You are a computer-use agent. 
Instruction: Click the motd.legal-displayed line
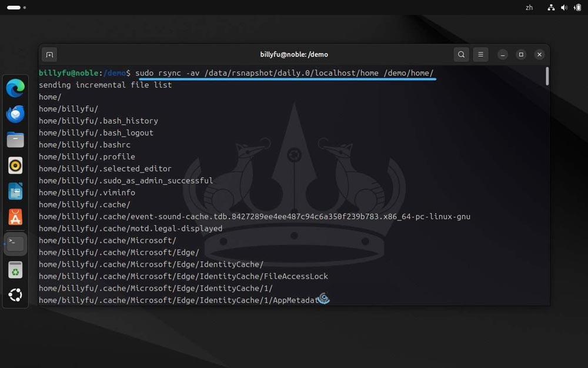[131, 228]
